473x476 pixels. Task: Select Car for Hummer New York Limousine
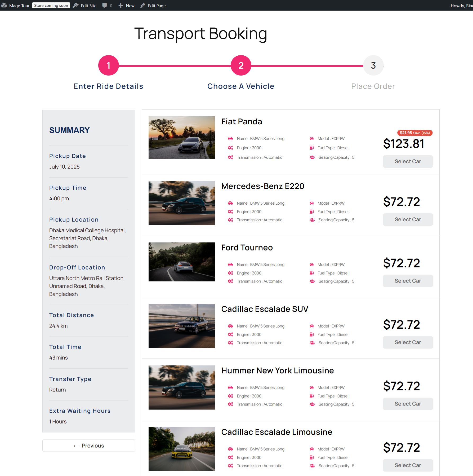pos(408,404)
